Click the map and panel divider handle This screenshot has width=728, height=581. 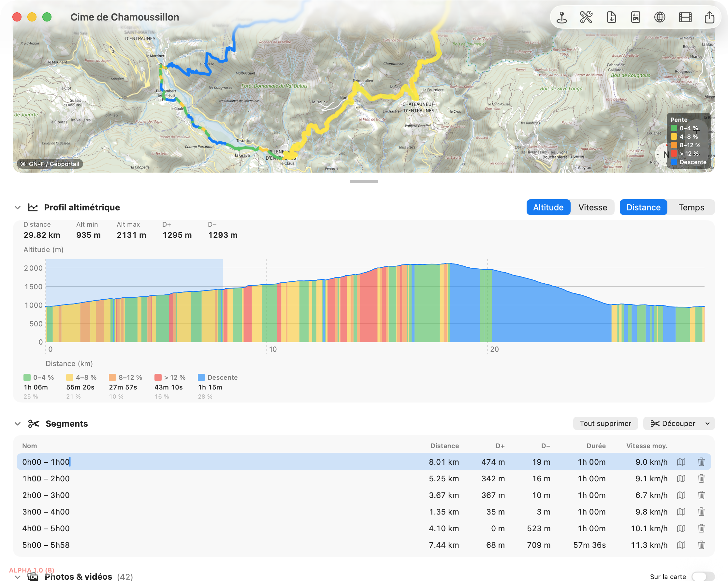[x=364, y=181]
